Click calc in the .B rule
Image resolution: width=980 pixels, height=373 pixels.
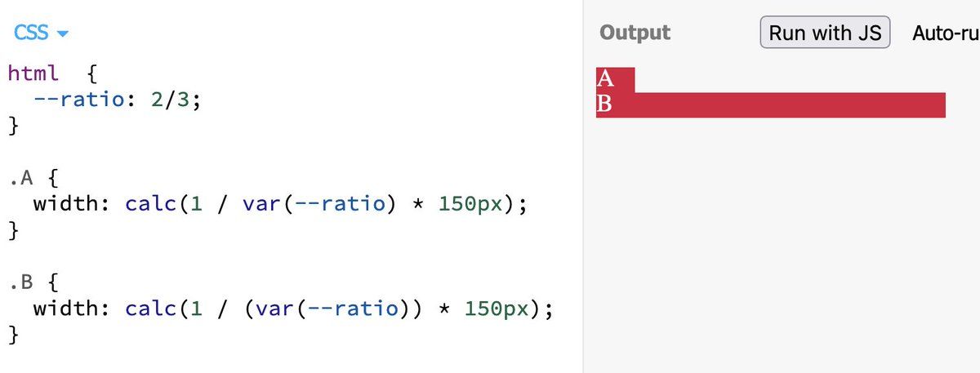(152, 309)
